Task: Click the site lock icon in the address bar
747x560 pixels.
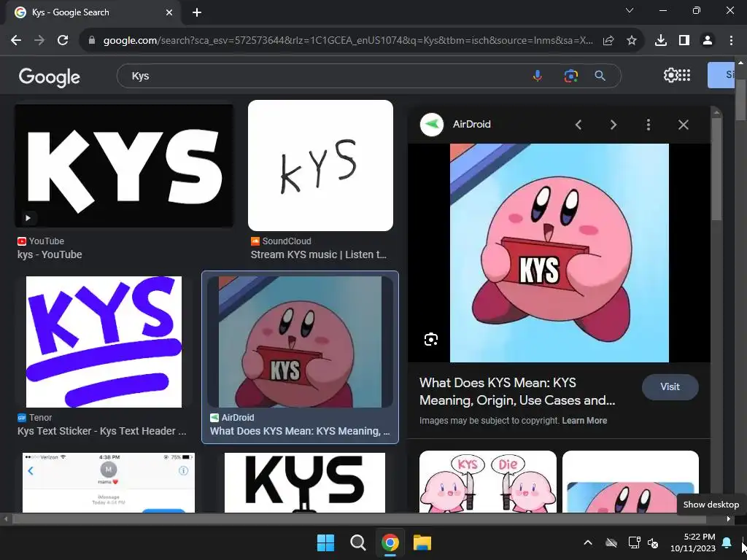Action: (92, 41)
